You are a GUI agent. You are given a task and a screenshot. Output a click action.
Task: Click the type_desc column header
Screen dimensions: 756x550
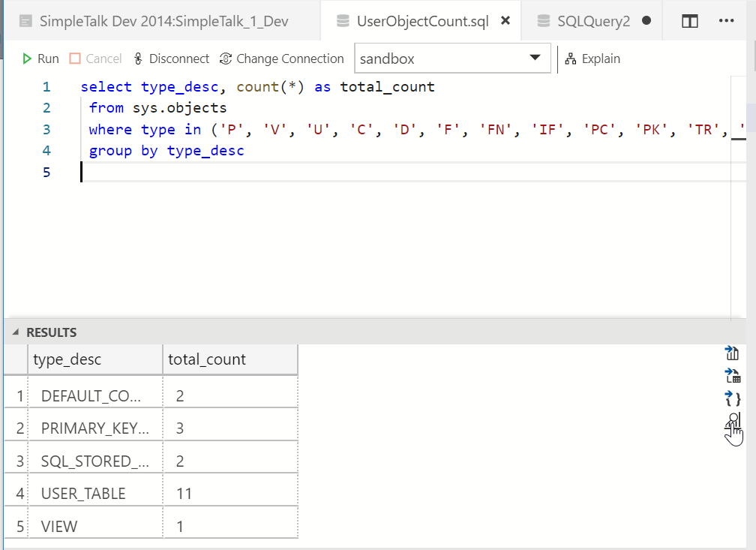[67, 359]
